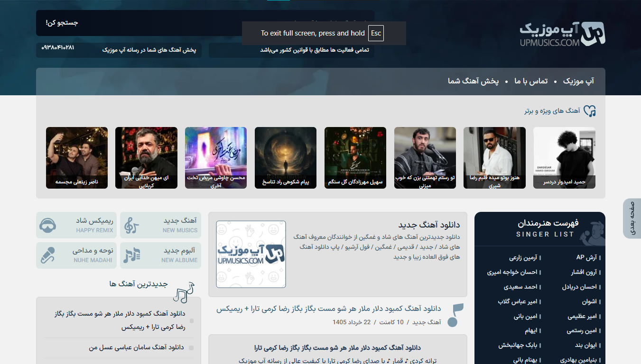
Task: Open the «تماس با ما» navigation item
Action: [x=531, y=81]
